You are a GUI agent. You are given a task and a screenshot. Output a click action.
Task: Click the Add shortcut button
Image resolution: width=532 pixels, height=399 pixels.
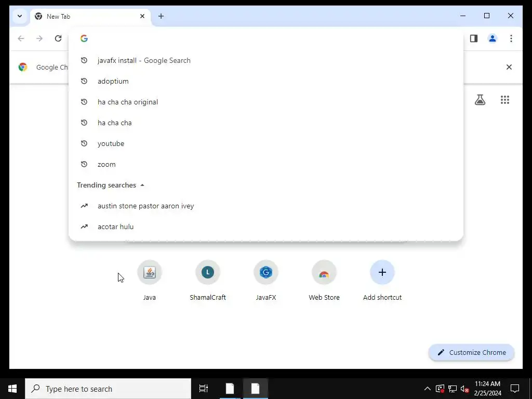[x=382, y=281]
